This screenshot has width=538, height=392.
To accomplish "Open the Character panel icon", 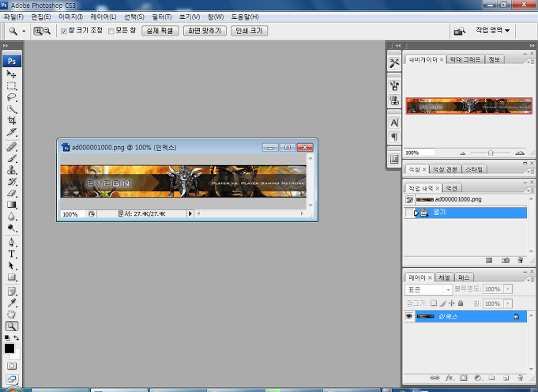I will click(394, 122).
